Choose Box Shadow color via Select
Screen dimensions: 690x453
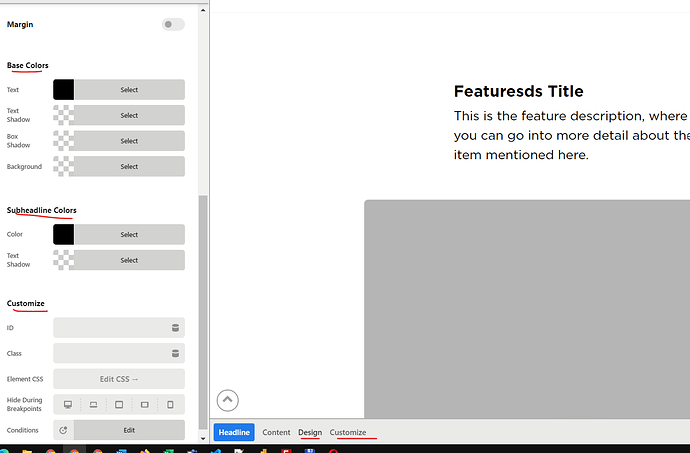pyautogui.click(x=129, y=141)
